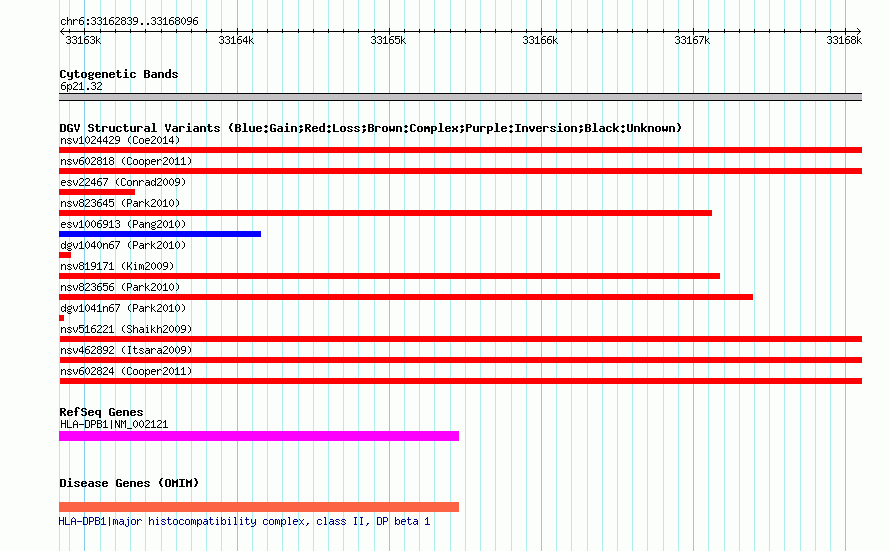Click the 33167k ruler tick label
The width and height of the screenshot is (890, 551).
(x=692, y=40)
